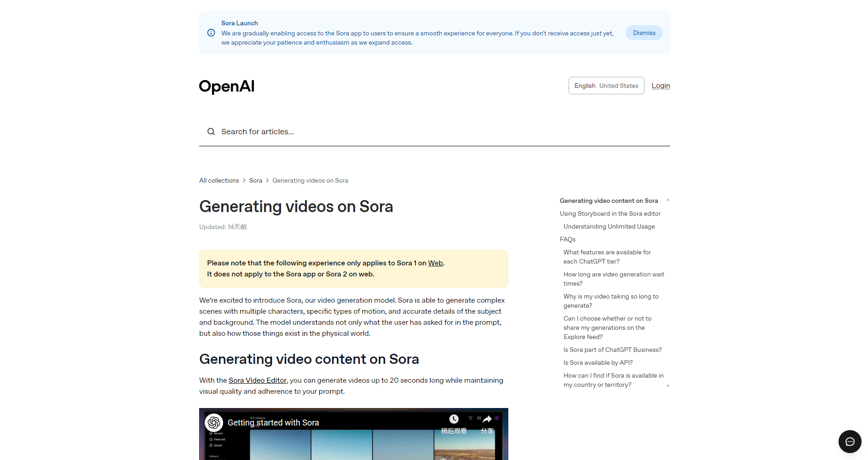Image resolution: width=868 pixels, height=460 pixels.
Task: Jump to Is Sora available by API question
Action: point(598,362)
